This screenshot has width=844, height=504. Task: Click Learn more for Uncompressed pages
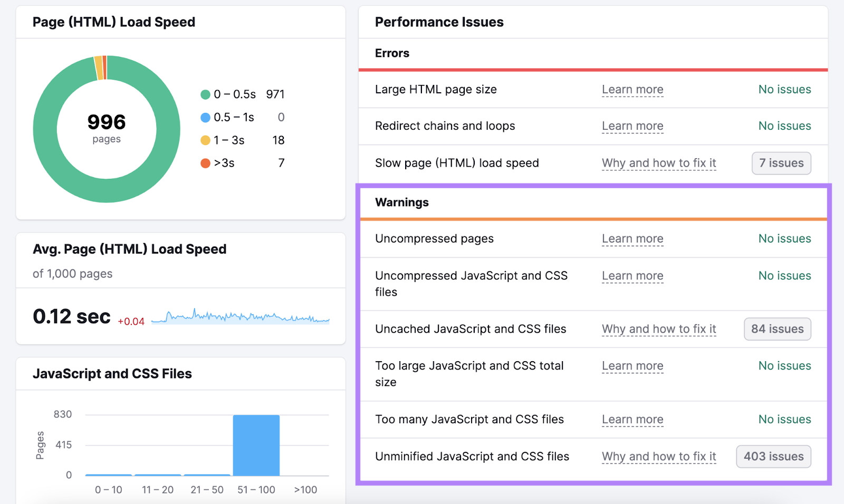(632, 239)
